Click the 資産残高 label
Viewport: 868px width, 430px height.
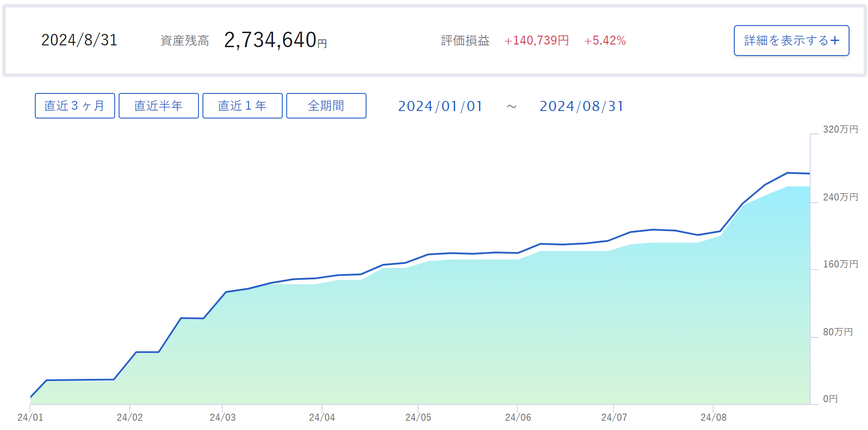point(185,41)
